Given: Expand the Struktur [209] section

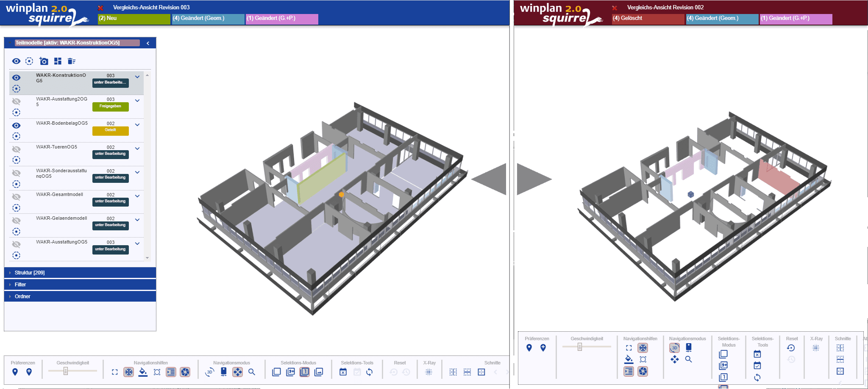Looking at the screenshot, I should point(80,273).
